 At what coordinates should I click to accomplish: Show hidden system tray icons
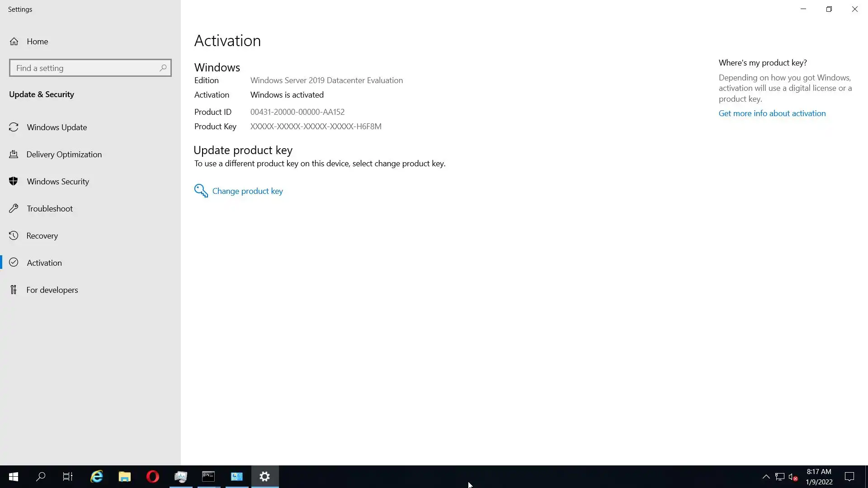tap(766, 477)
